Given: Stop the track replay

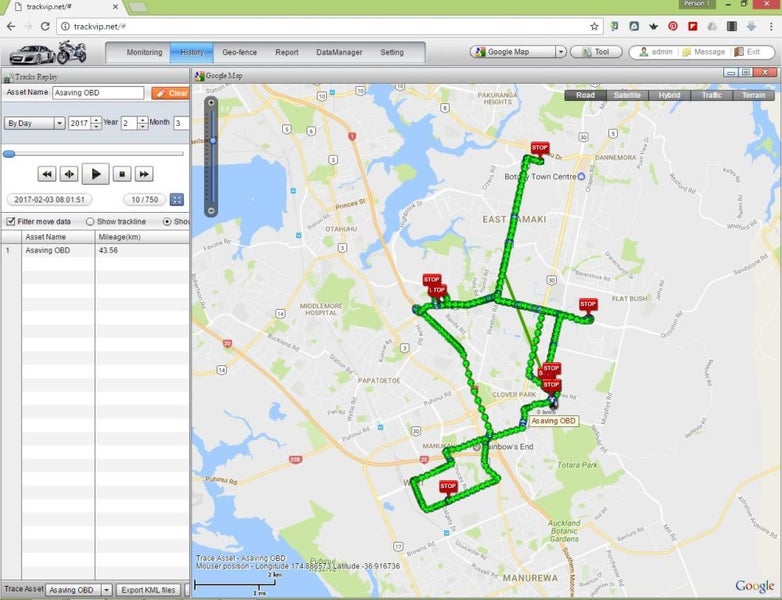Looking at the screenshot, I should coord(122,174).
